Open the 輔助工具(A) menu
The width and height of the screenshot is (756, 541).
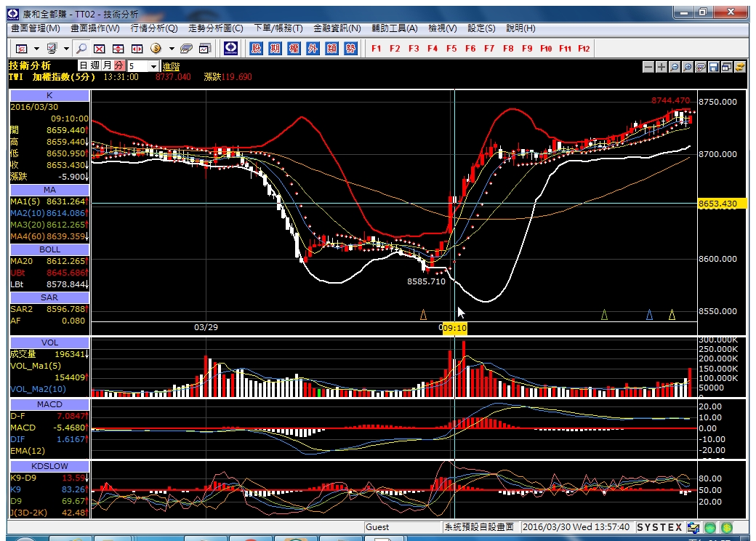click(395, 28)
